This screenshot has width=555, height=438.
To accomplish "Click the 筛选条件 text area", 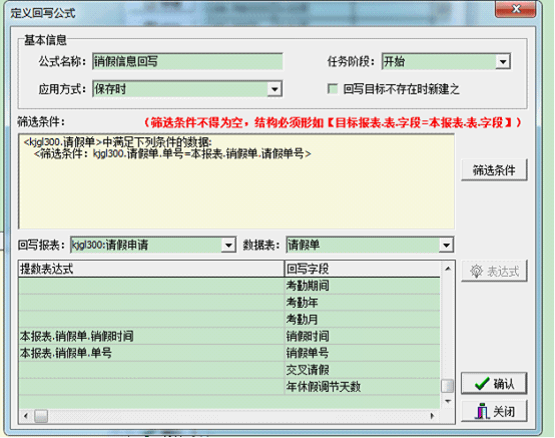I will (x=236, y=181).
